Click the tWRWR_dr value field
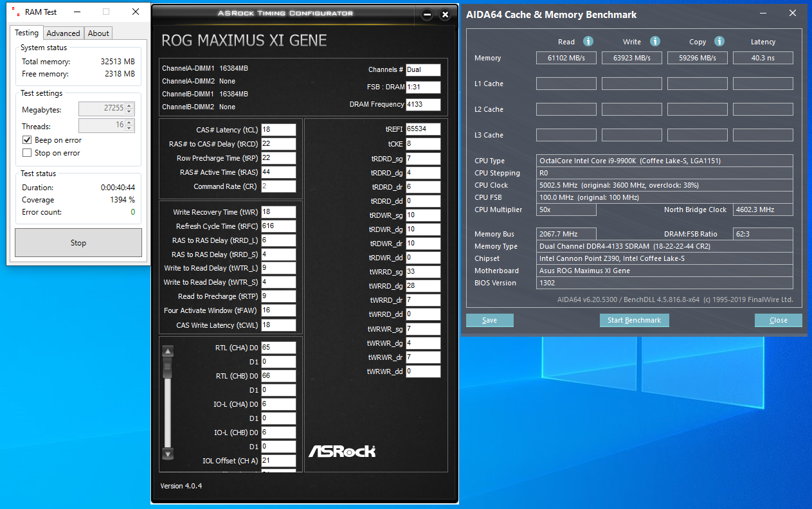 tap(423, 357)
